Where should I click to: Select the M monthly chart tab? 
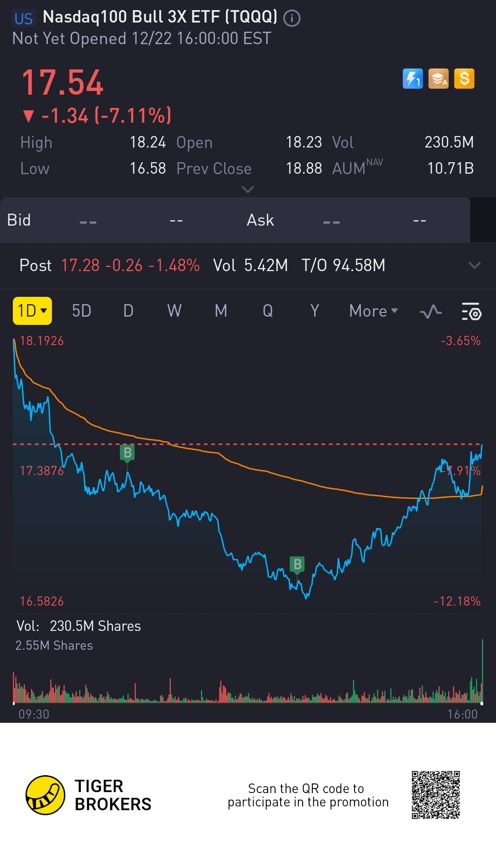(x=221, y=311)
